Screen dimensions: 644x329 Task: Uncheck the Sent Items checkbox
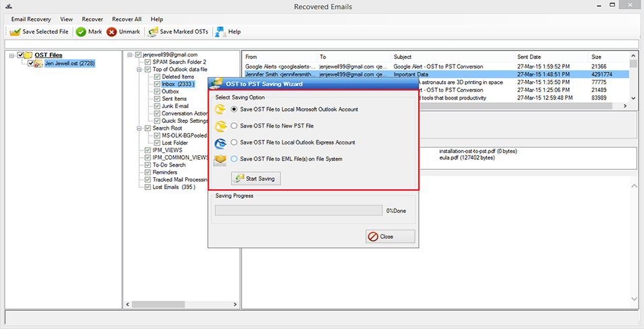coord(157,99)
